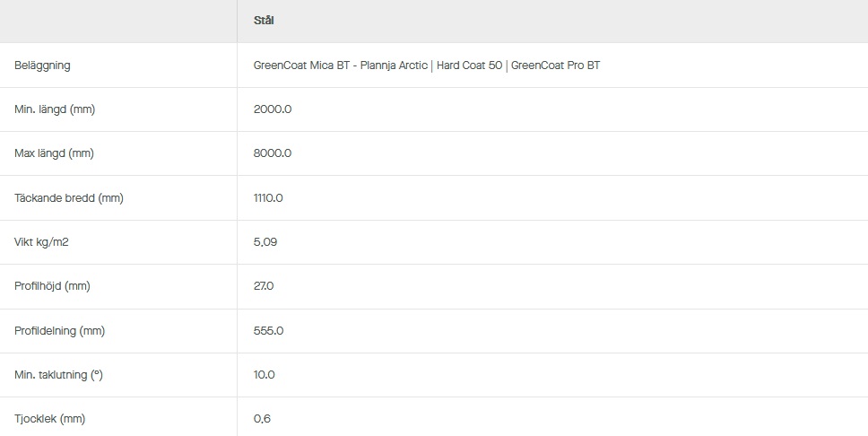The image size is (868, 436).
Task: Select the 5,09 weight value
Action: [x=266, y=242]
